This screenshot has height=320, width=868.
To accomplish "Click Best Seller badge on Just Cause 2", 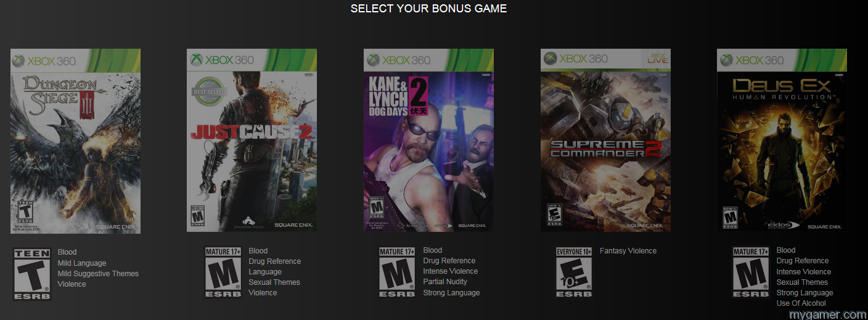I will (211, 91).
